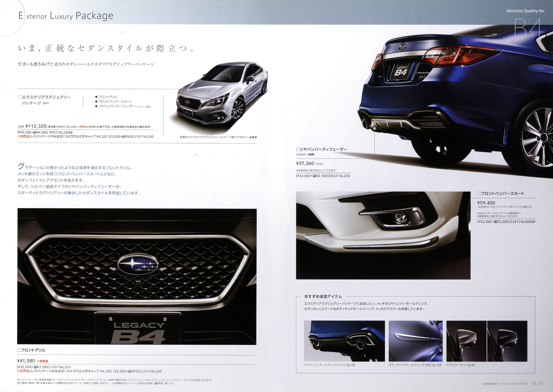553x392 pixels.
Task: Tick the エクステリアラグジュアリーパッケージ (B4) checkbox
Action: click(19, 97)
